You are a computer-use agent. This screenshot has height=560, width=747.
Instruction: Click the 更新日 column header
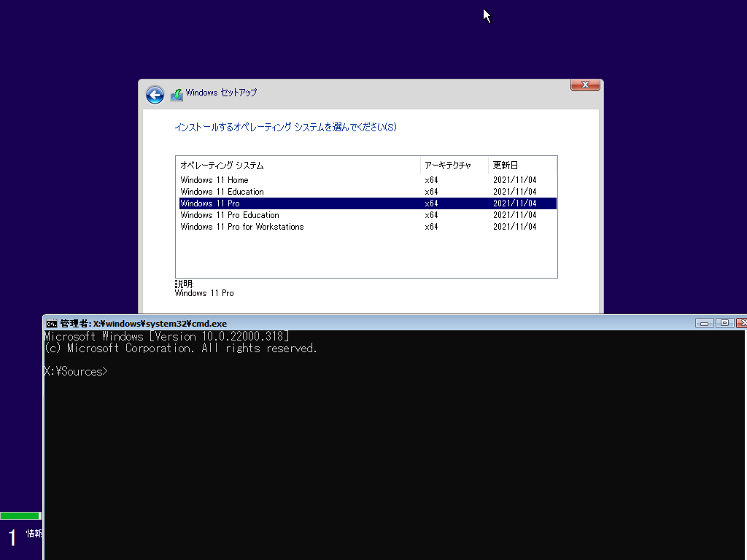coord(522,166)
